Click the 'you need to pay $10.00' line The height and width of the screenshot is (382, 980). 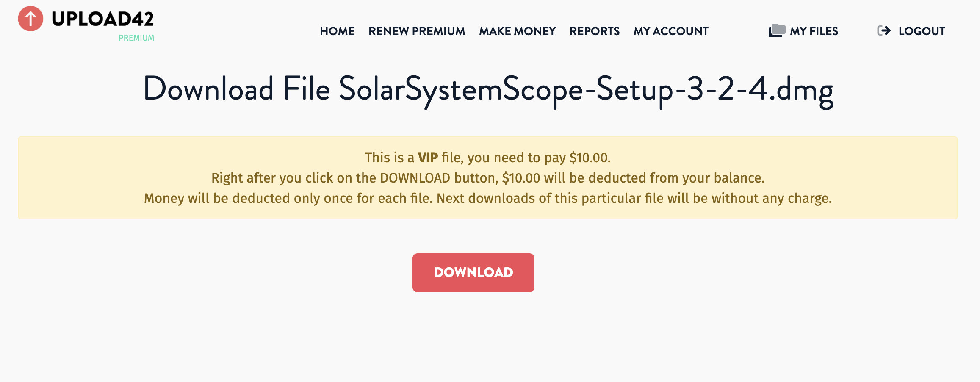[x=488, y=158]
